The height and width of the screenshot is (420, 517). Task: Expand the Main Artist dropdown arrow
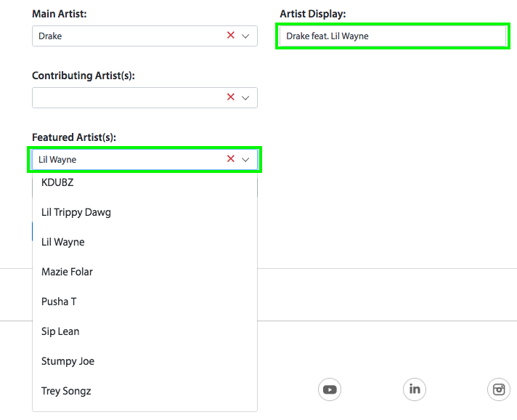tap(245, 36)
